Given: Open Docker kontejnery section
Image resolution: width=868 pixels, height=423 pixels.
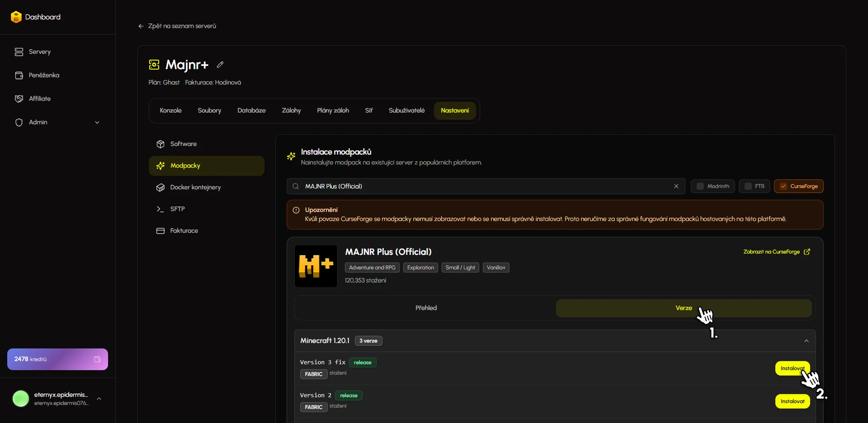Looking at the screenshot, I should pyautogui.click(x=207, y=188).
